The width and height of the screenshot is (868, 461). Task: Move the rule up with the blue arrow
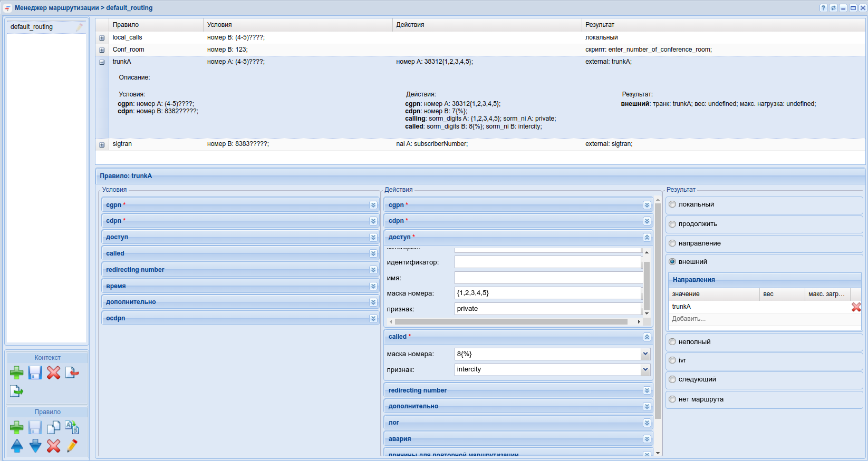click(17, 446)
